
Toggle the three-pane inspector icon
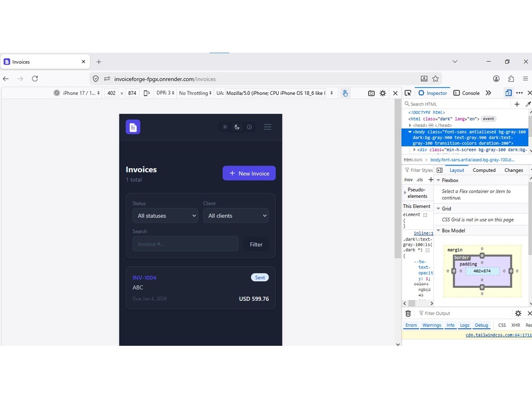[x=440, y=170]
